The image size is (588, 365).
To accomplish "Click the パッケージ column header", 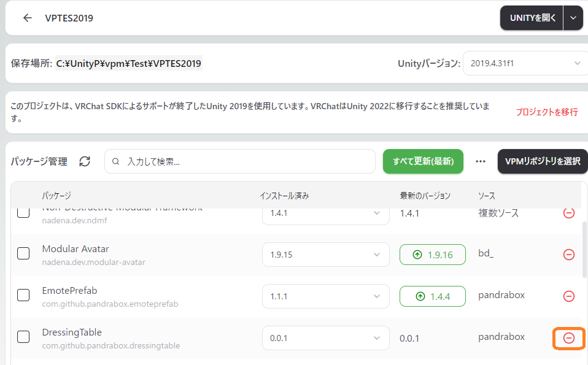I will 56,196.
